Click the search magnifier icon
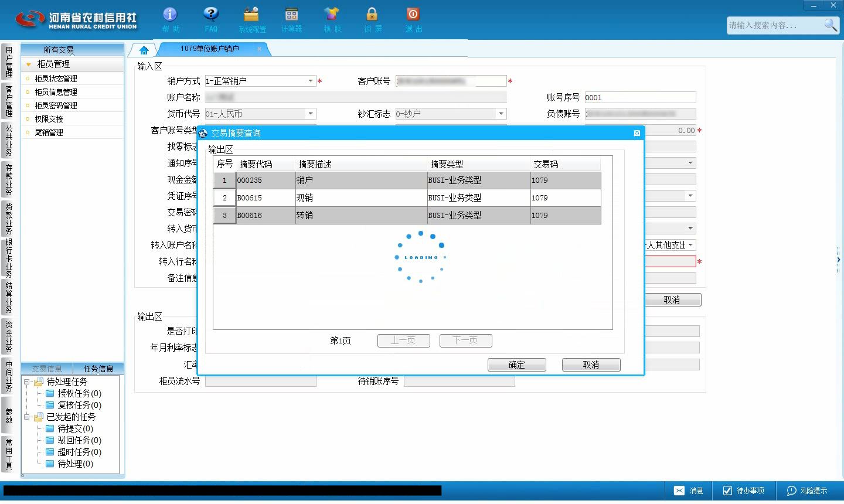The width and height of the screenshot is (844, 504). (831, 25)
